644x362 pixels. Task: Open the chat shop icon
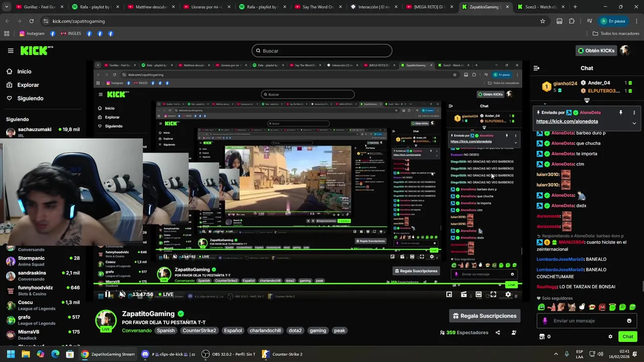pyautogui.click(x=542, y=337)
